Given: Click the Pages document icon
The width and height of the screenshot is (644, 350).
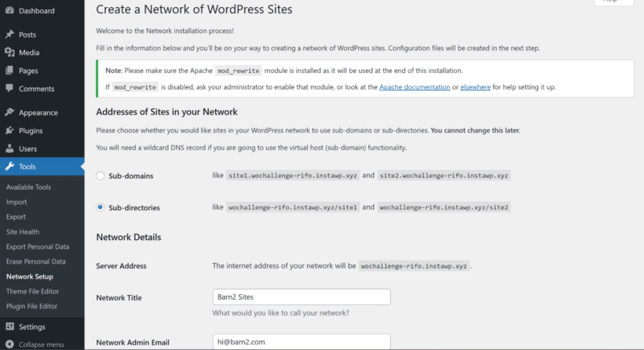Looking at the screenshot, I should coord(9,70).
